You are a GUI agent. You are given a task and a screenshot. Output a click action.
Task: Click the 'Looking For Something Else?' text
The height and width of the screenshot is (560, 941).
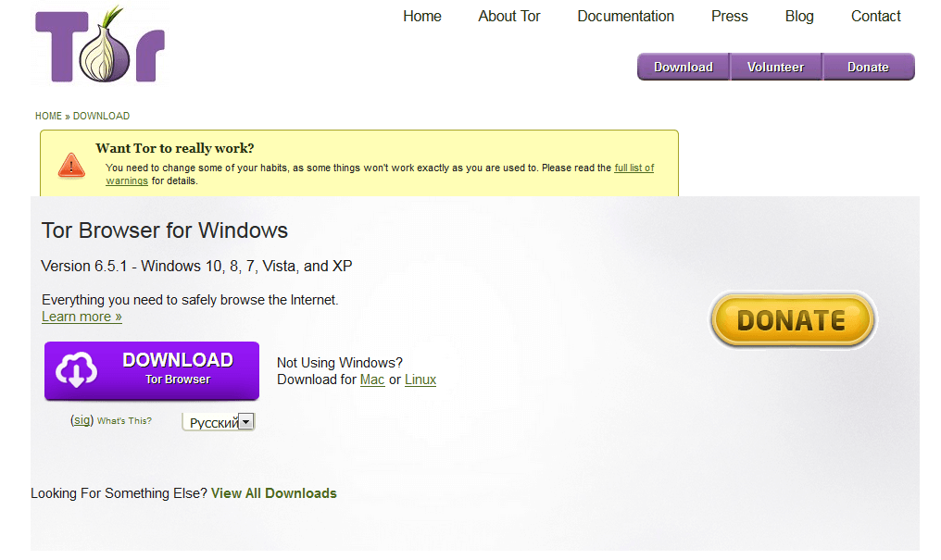[x=119, y=493]
